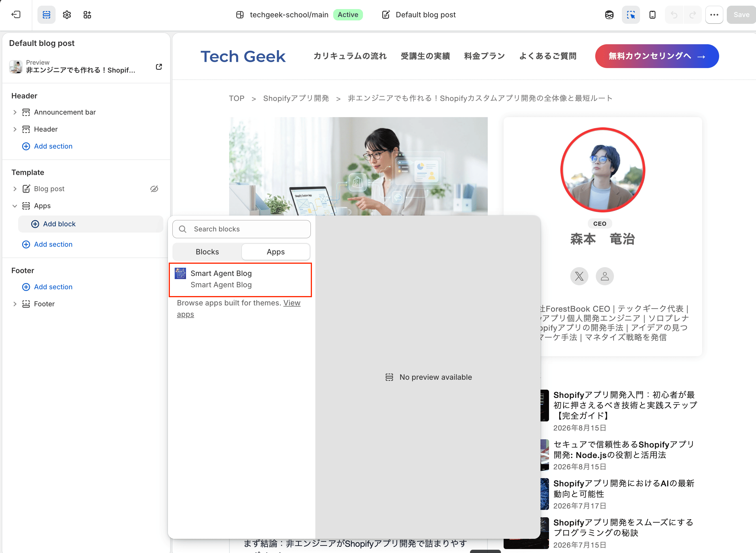Click the techgeek-school/main theme name

[x=289, y=15]
